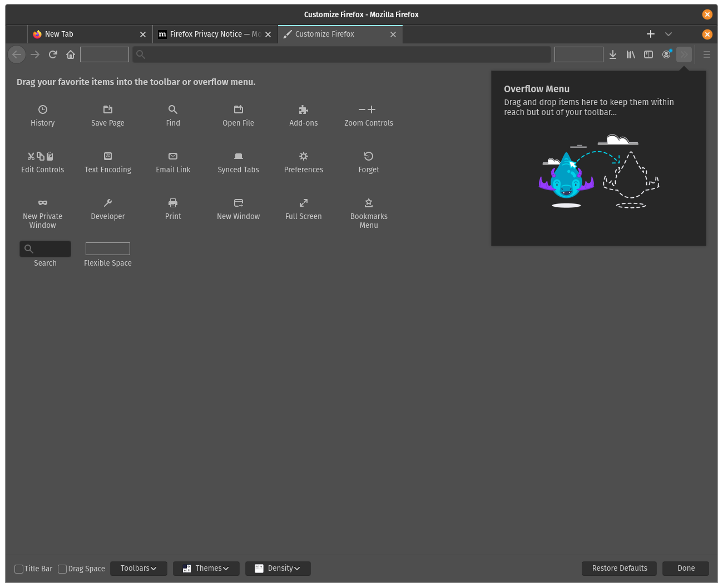Select the Zoom Controls item
The width and height of the screenshot is (723, 588).
pyautogui.click(x=369, y=116)
